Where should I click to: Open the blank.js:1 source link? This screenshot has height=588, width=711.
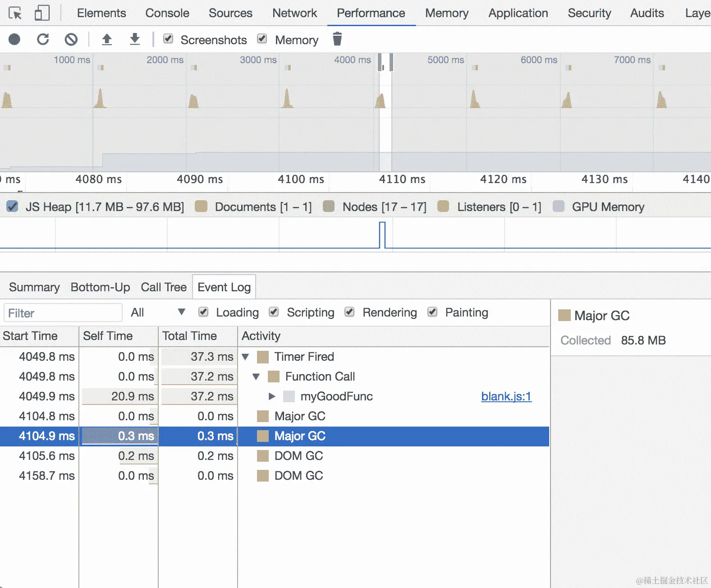tap(506, 396)
